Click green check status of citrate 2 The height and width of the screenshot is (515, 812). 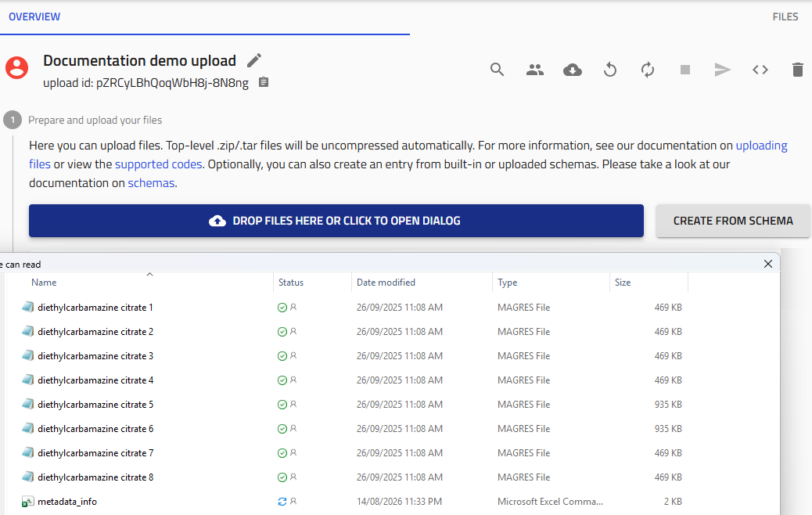(282, 332)
